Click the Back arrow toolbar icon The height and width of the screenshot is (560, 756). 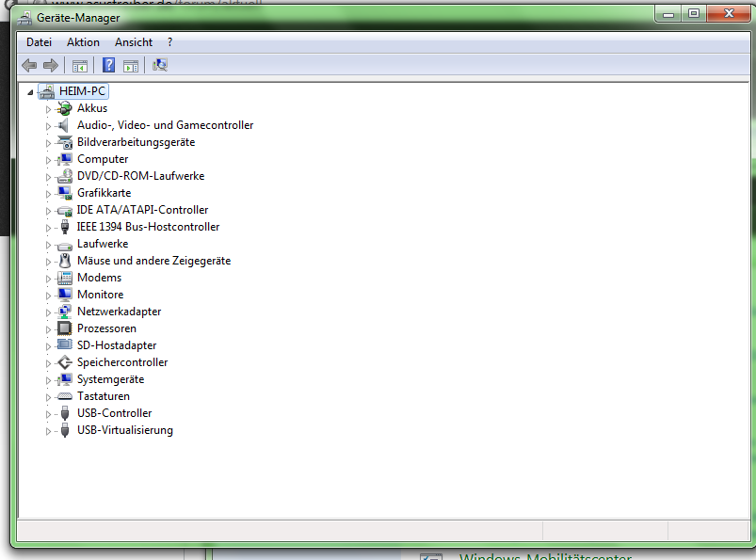(x=29, y=65)
